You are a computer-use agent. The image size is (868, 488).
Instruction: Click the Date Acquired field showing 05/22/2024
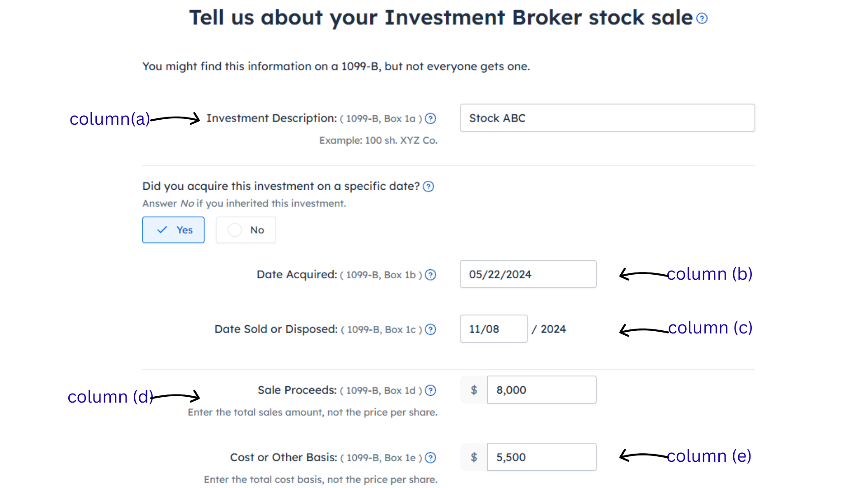coord(528,274)
